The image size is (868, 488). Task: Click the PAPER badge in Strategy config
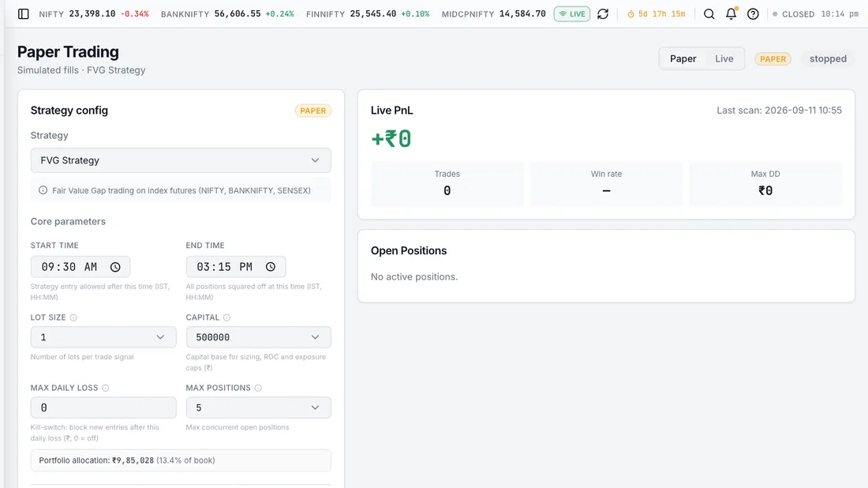312,111
